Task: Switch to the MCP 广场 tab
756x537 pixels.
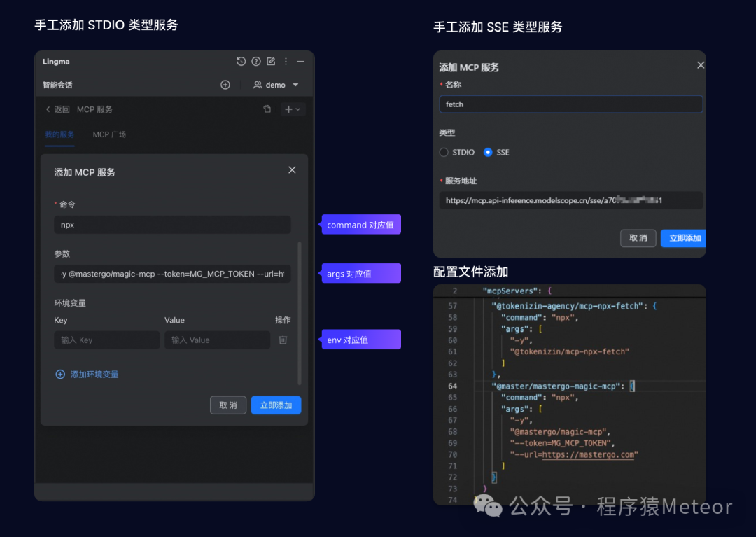Action: coord(109,134)
